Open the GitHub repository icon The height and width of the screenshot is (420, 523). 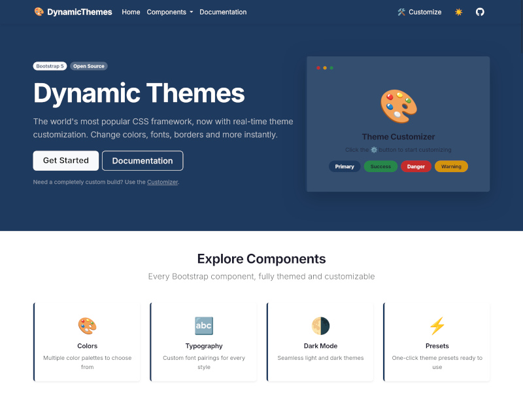click(480, 12)
